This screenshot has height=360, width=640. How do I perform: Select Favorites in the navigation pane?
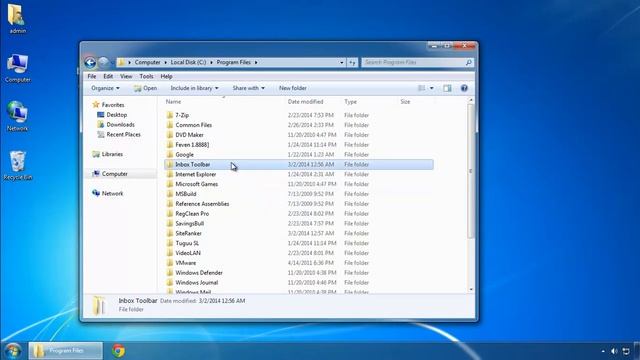113,105
